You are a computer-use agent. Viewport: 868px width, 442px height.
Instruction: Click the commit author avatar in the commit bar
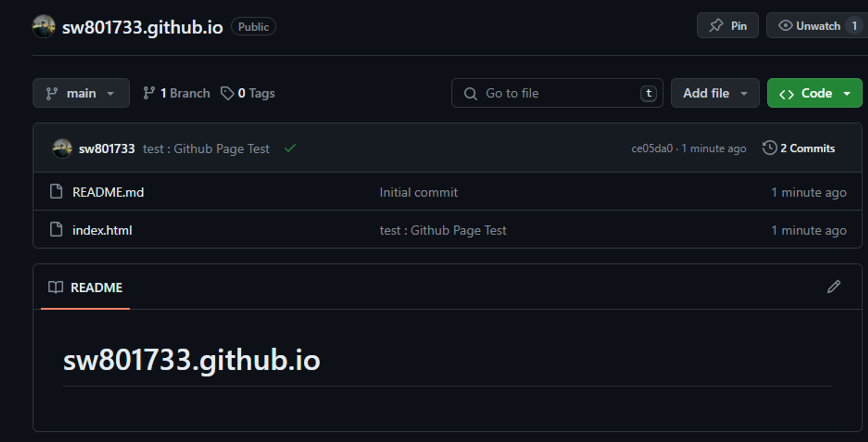(x=62, y=148)
